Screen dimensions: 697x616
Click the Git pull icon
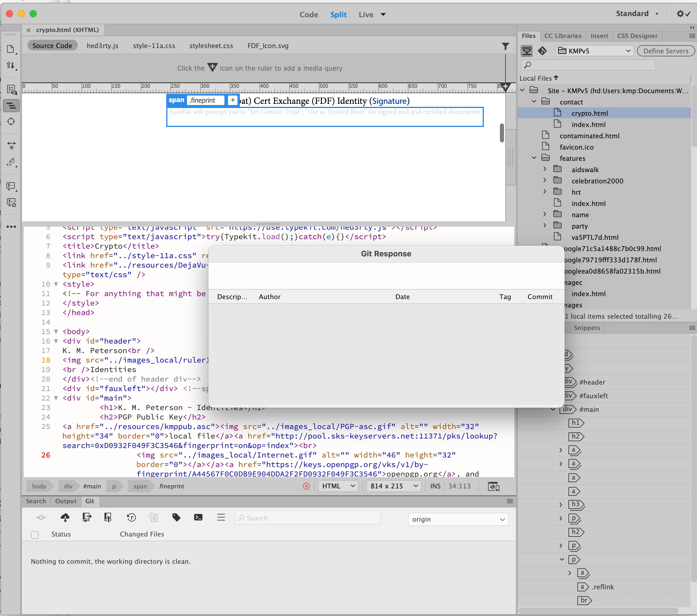[87, 517]
